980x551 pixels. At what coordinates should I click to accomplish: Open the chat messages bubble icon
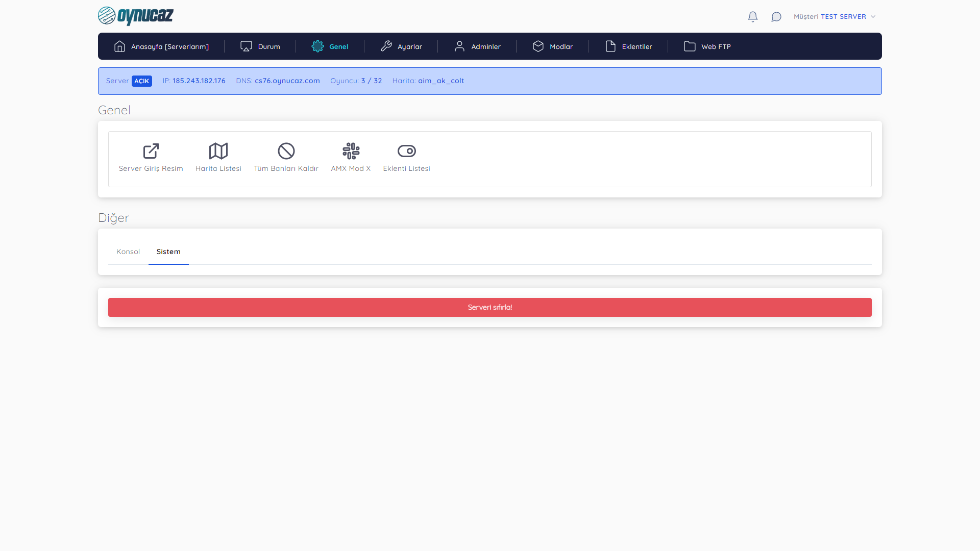click(x=776, y=17)
